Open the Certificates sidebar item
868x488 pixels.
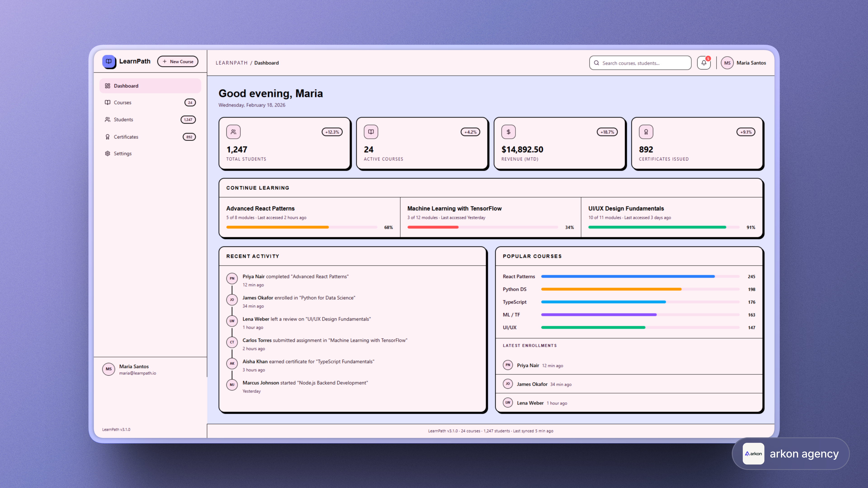coord(150,137)
